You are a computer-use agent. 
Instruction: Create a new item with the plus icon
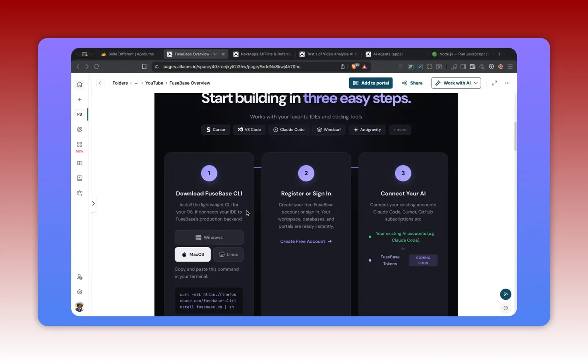point(79,99)
